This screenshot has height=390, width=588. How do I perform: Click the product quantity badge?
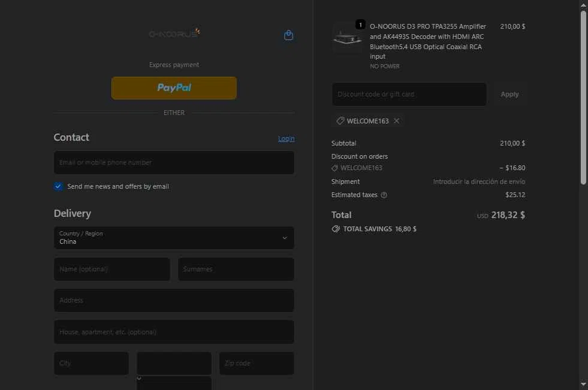click(x=360, y=25)
